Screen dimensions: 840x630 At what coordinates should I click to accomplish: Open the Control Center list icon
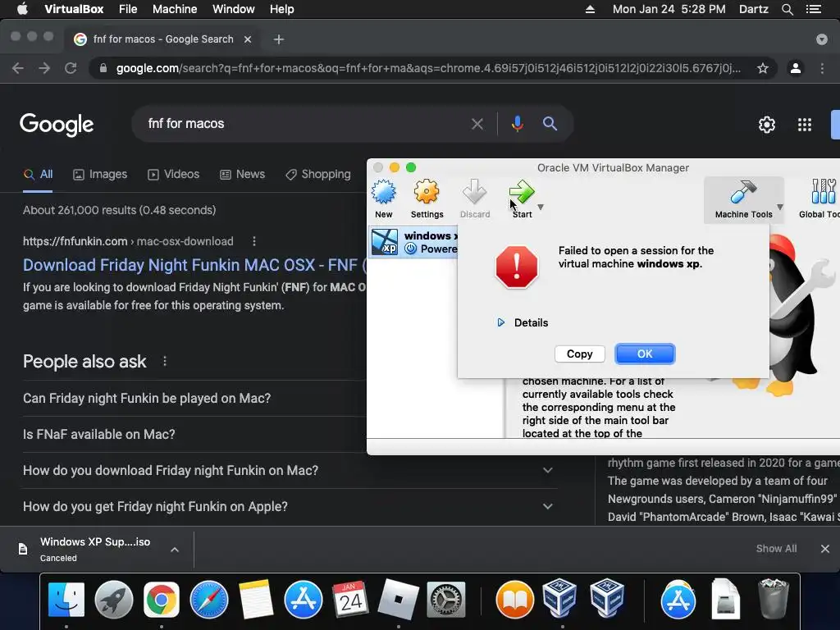tap(813, 9)
